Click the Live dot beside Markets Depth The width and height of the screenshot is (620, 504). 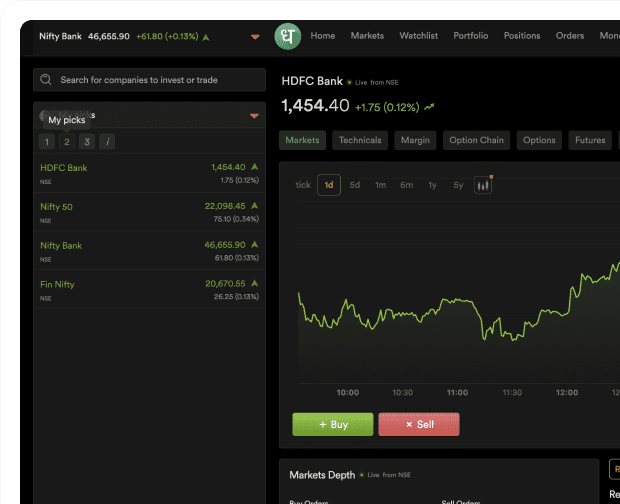pos(361,475)
